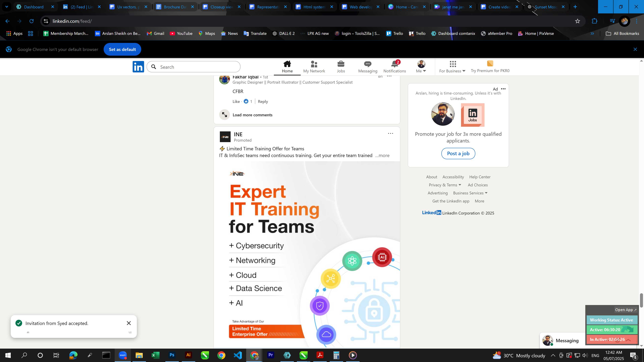Viewport: 644px width, 362px height.
Task: Click Try Premium for PKR0
Action: click(x=490, y=67)
